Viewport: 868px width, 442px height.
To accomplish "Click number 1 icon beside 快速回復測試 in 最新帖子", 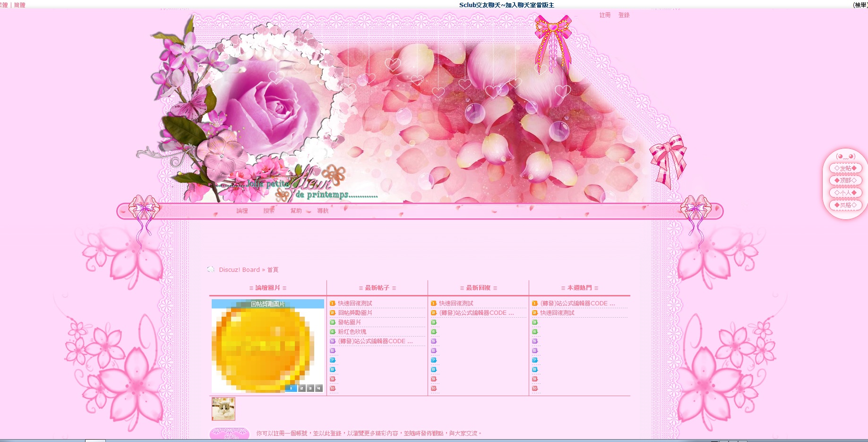I will point(333,303).
